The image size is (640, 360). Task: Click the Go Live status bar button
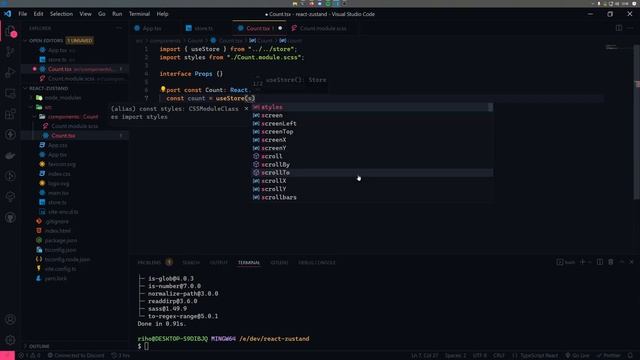(577, 356)
